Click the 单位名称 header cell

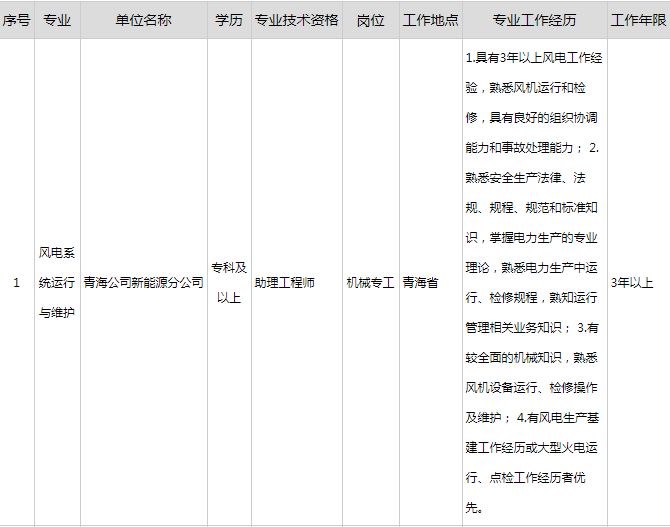[143, 20]
